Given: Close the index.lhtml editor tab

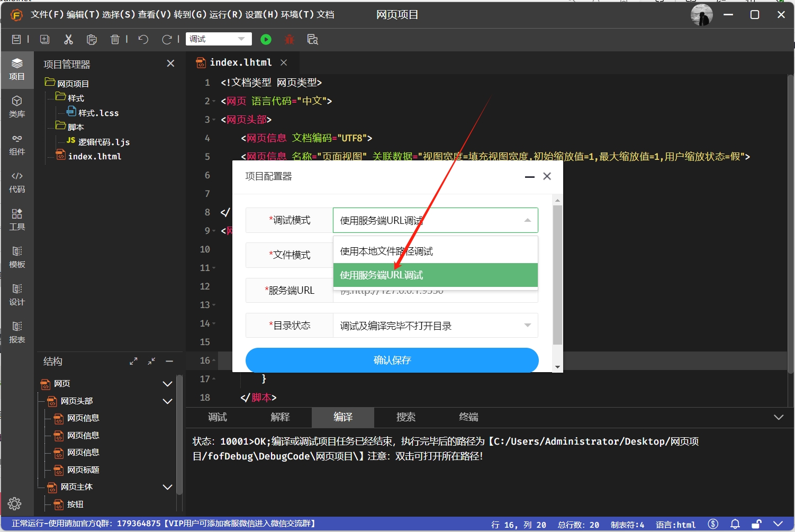Looking at the screenshot, I should [284, 62].
